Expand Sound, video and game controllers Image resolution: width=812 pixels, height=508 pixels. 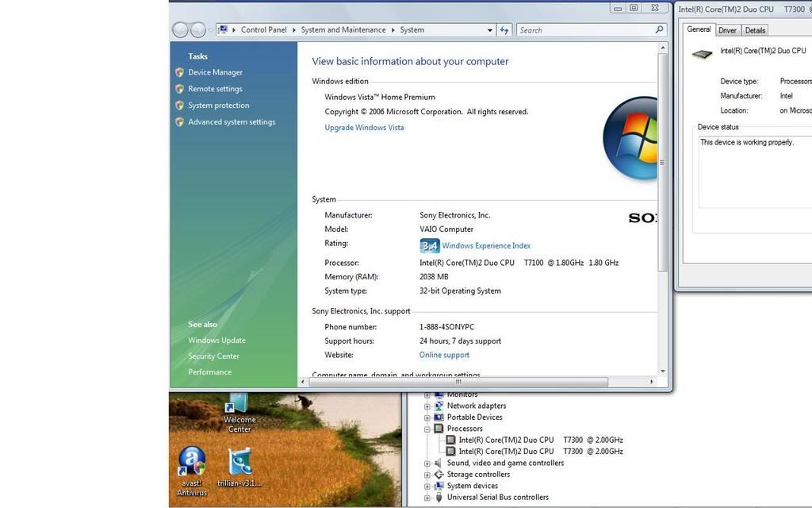(x=427, y=464)
